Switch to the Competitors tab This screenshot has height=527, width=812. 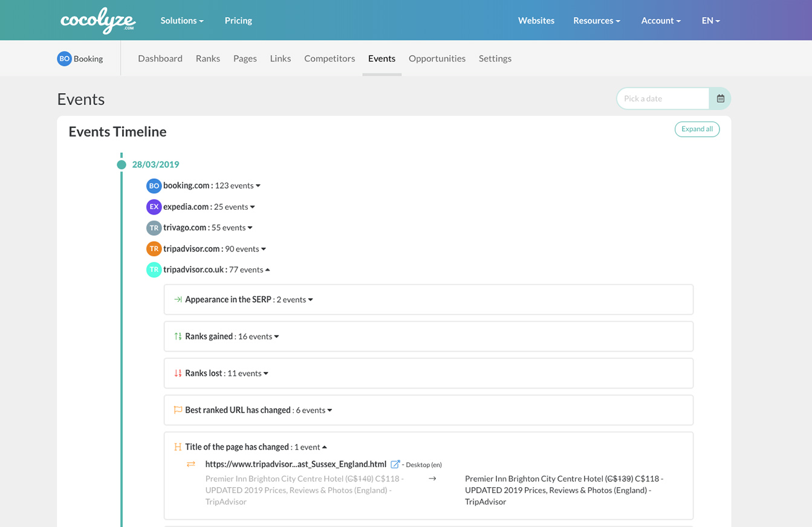coord(330,59)
